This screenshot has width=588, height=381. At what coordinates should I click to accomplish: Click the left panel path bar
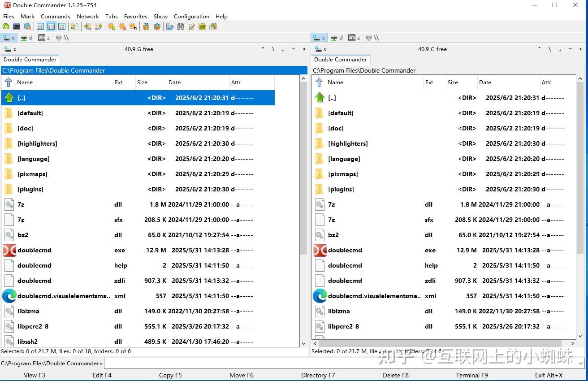pos(154,70)
